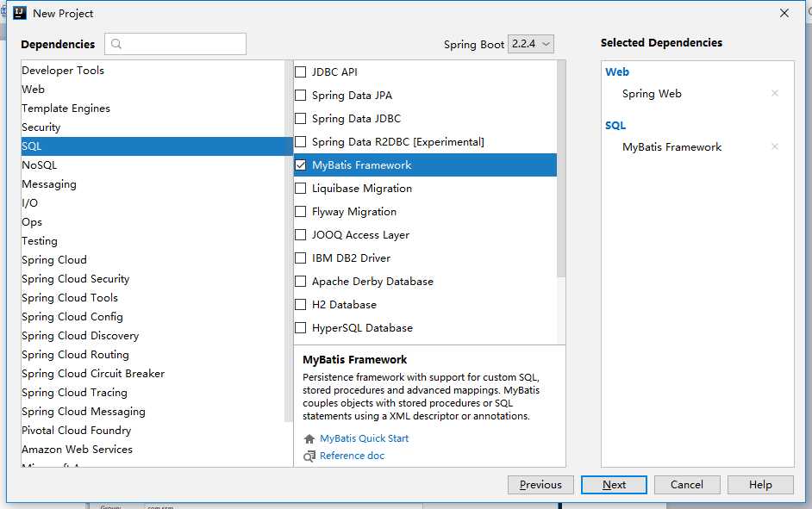The width and height of the screenshot is (812, 509).
Task: Select the Spring Cloud Tracing category
Action: [153, 393]
